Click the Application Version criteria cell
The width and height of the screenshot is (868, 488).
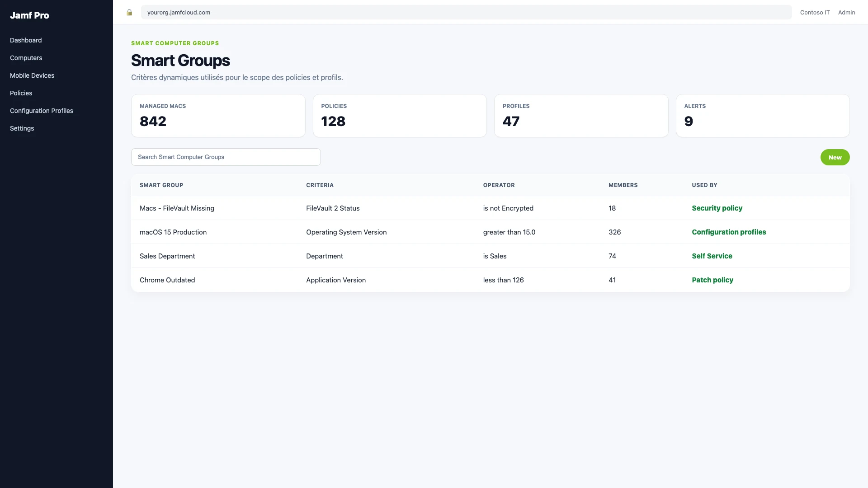coord(336,280)
